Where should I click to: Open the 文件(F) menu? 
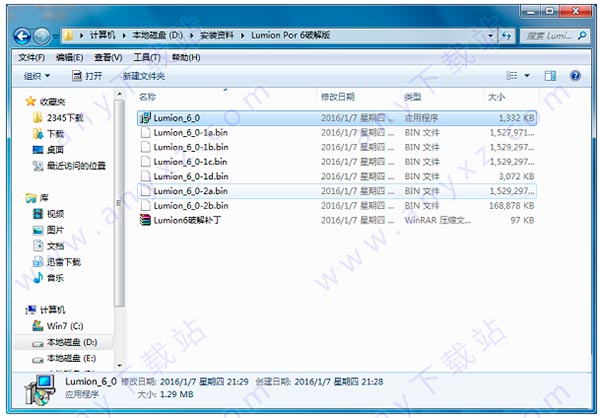tap(31, 58)
